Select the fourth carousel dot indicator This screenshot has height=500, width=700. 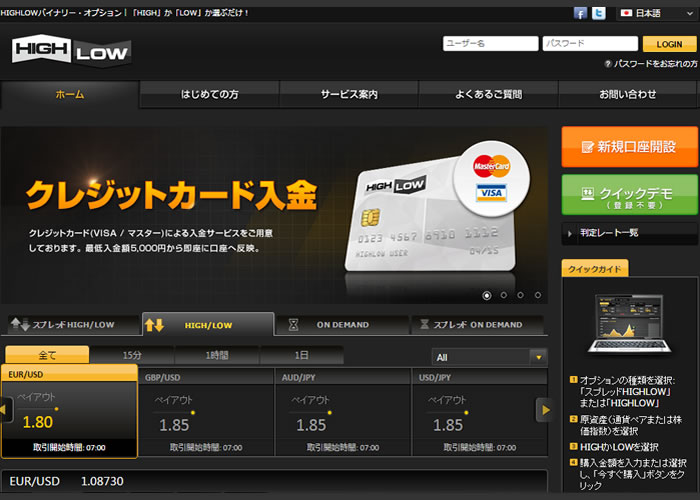pyautogui.click(x=537, y=295)
